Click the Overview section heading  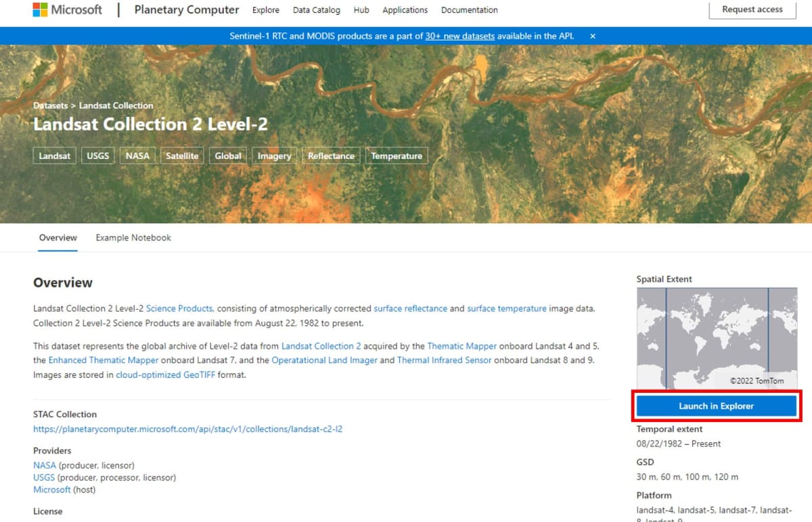pos(63,283)
